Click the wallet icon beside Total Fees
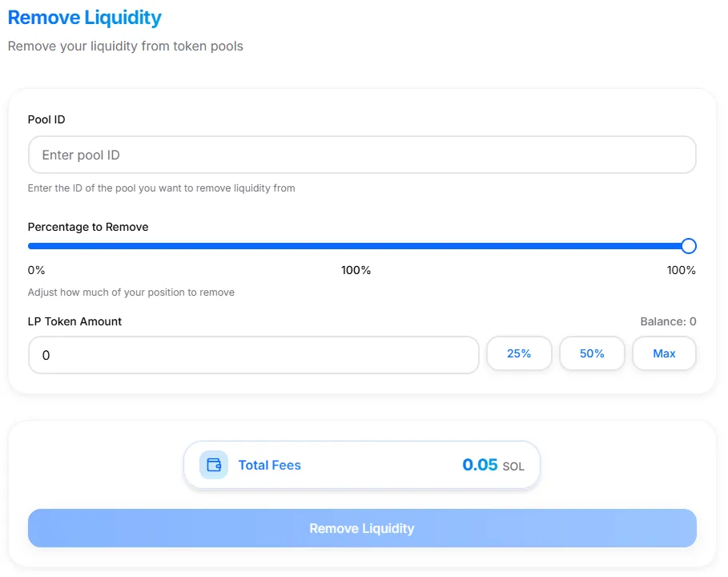The height and width of the screenshot is (577, 728). [x=212, y=465]
